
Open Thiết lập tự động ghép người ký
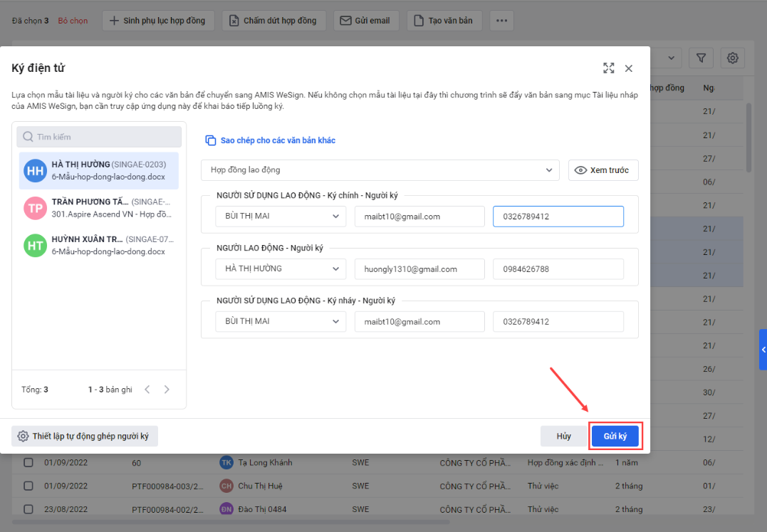[x=85, y=436]
